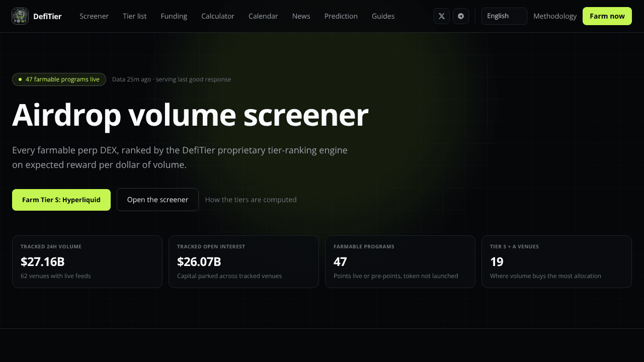Click 62 venues with live feeds text
The width and height of the screenshot is (644, 362).
(x=56, y=276)
